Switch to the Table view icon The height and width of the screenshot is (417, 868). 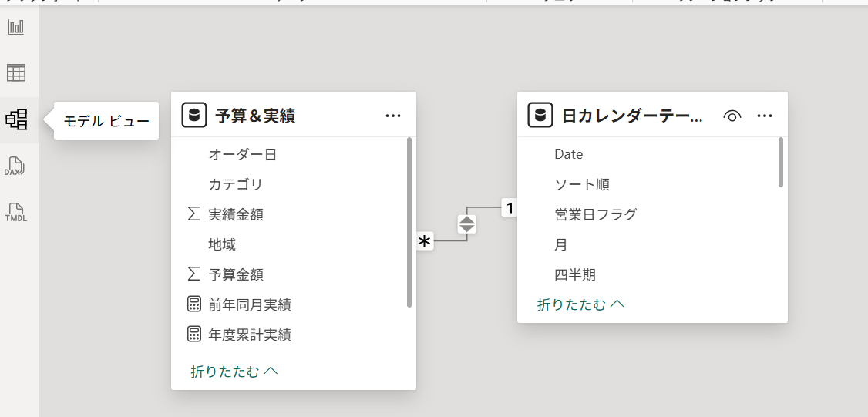(16, 73)
